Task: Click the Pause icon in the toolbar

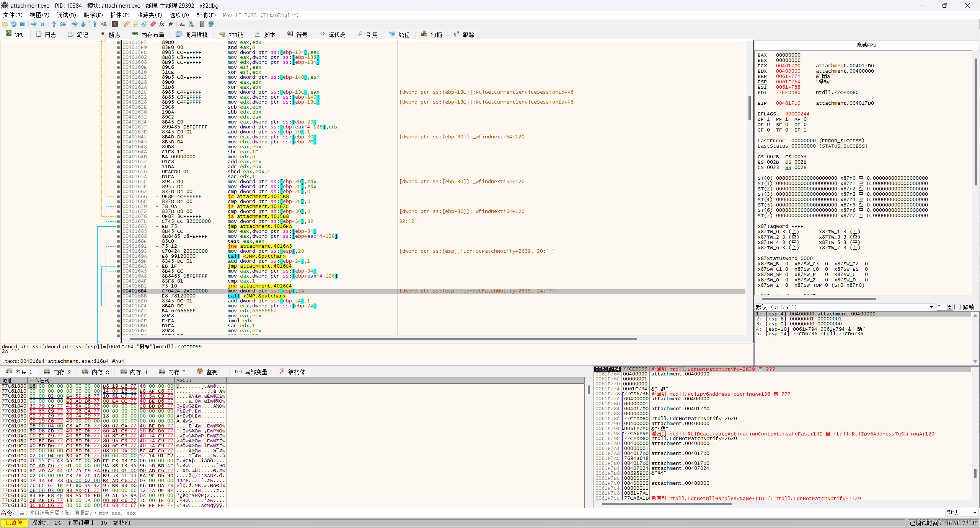Action: [x=43, y=24]
